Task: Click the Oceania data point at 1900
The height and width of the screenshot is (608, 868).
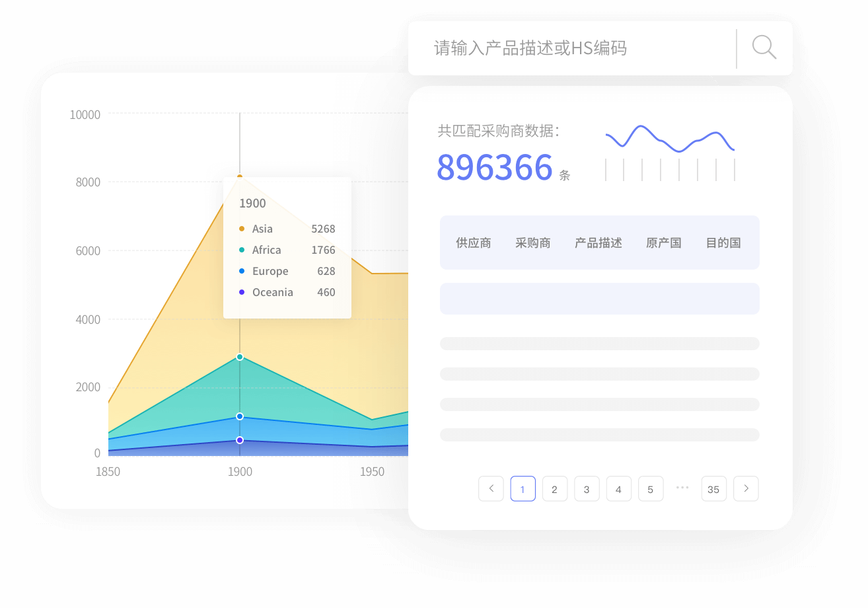Action: point(240,440)
